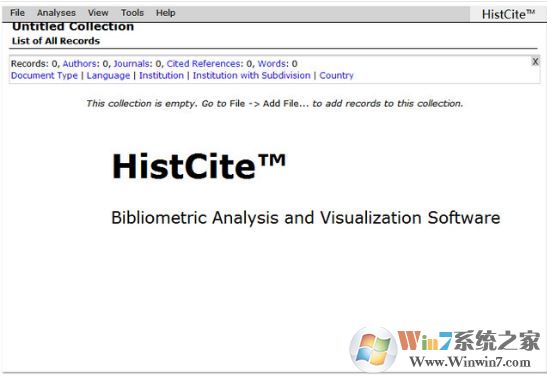The image size is (547, 376).
Task: Open the Institution link
Action: pos(161,76)
